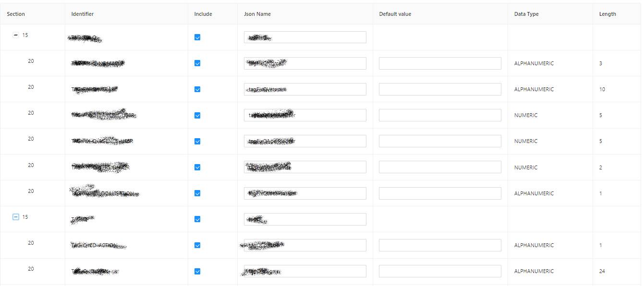Click the Json Name field in the second Section 15 row

point(304,219)
